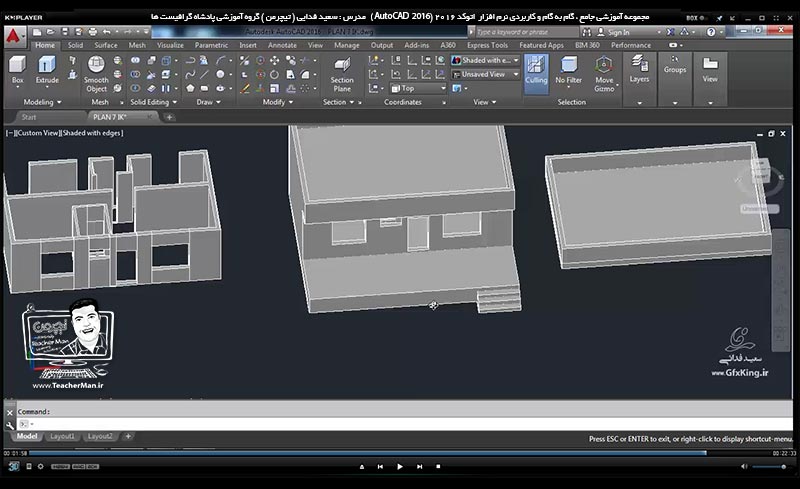The width and height of the screenshot is (800, 489).
Task: Seek along the KMPlayer progress bar
Action: 399,453
